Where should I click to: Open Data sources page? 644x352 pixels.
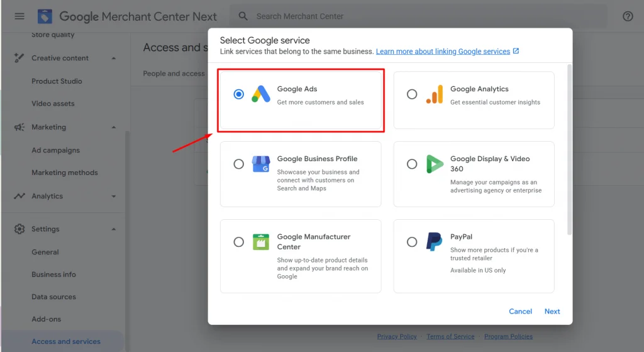tap(54, 297)
